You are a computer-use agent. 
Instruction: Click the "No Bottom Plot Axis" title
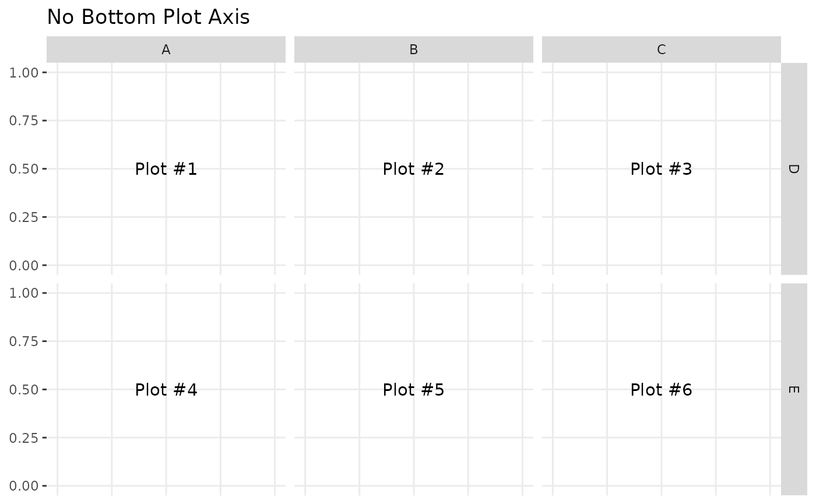[148, 17]
